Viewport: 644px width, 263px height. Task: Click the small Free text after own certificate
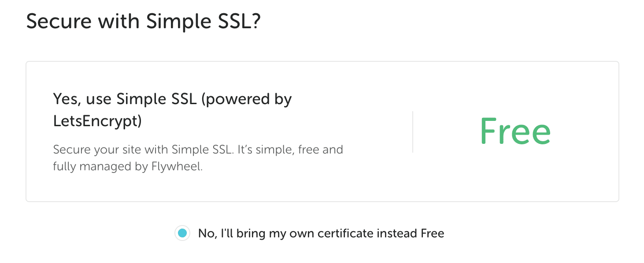click(x=432, y=233)
